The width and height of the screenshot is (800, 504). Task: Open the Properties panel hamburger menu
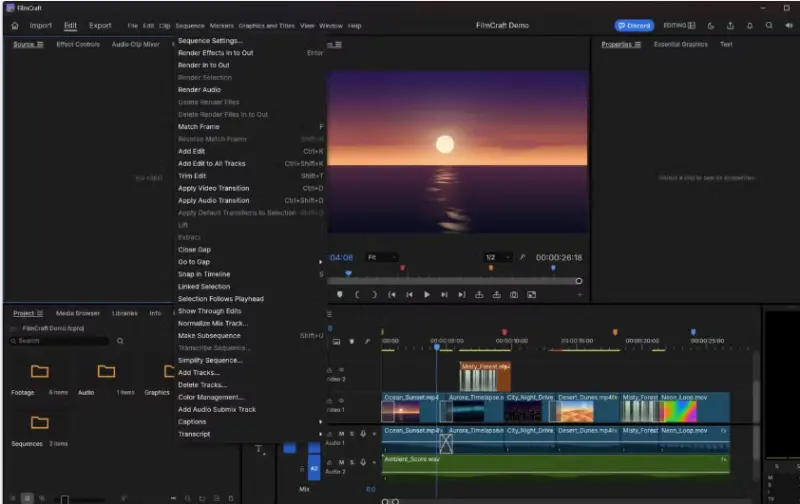point(637,44)
